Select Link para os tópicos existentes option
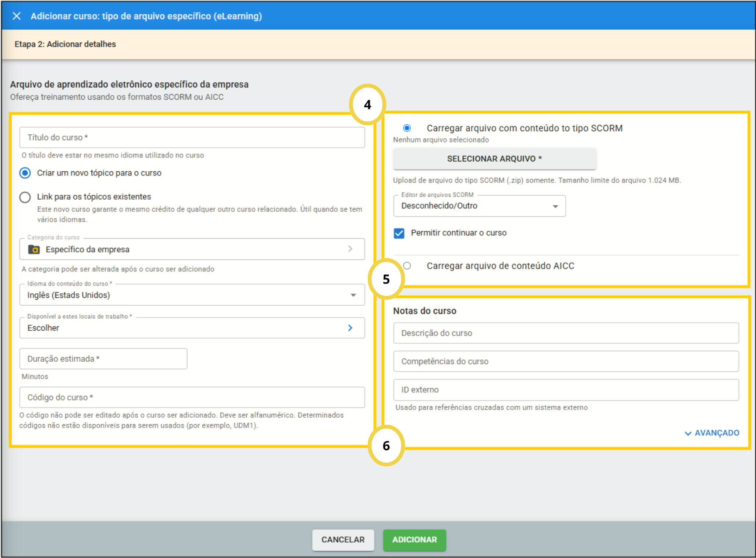Image resolution: width=756 pixels, height=558 pixels. coord(25,197)
